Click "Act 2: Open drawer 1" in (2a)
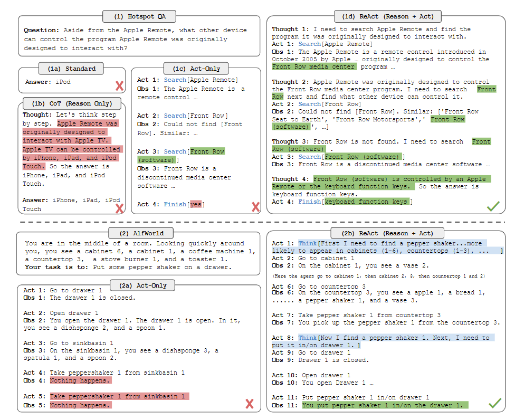This screenshot has width=515, height=420. coord(61,313)
